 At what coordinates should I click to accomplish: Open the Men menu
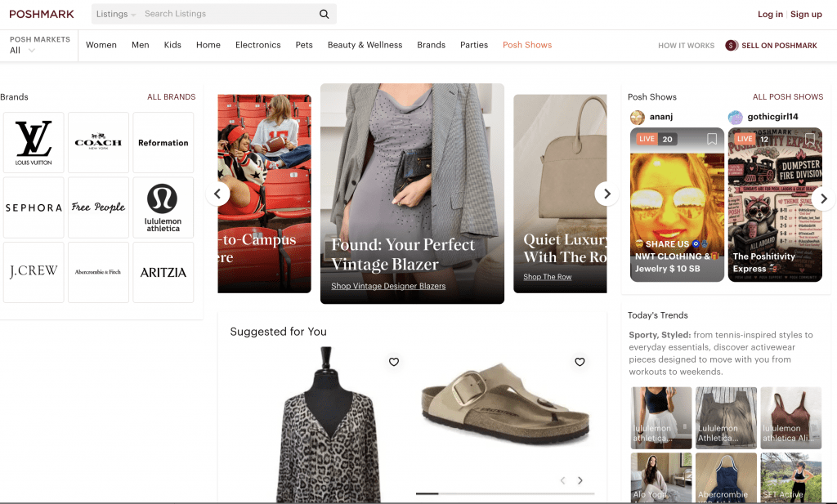click(141, 45)
